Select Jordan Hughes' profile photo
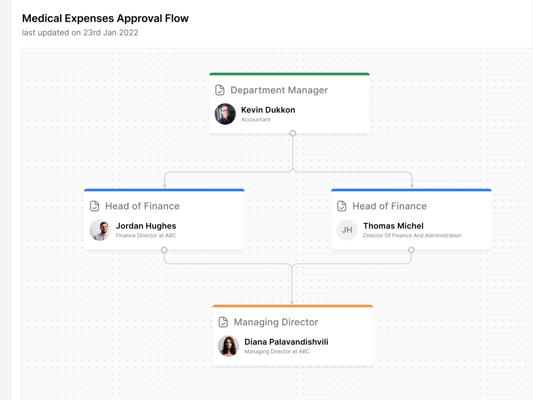The width and height of the screenshot is (533, 400). [x=100, y=230]
